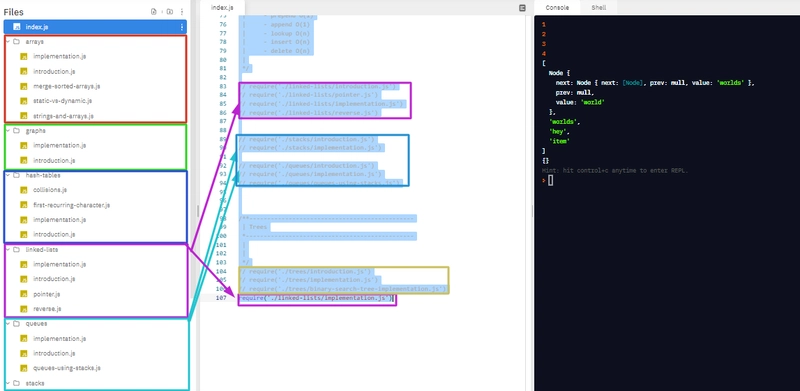Open graphs implementation.js file
Screen dimensions: 800x391
point(60,145)
